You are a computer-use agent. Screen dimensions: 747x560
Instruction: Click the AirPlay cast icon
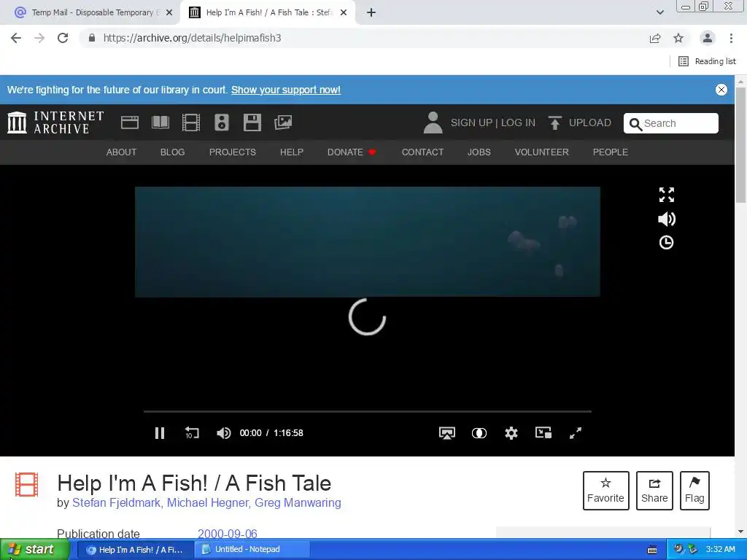coord(447,433)
